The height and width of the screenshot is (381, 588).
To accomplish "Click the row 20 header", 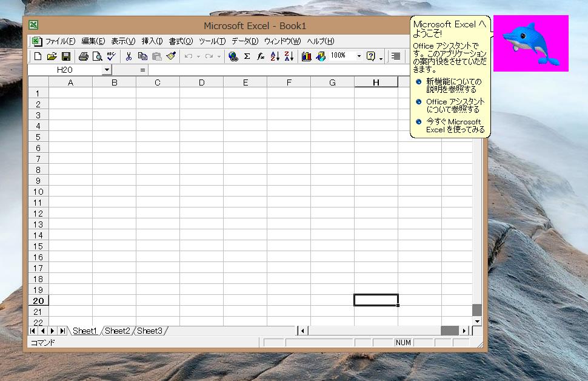I will tap(38, 301).
